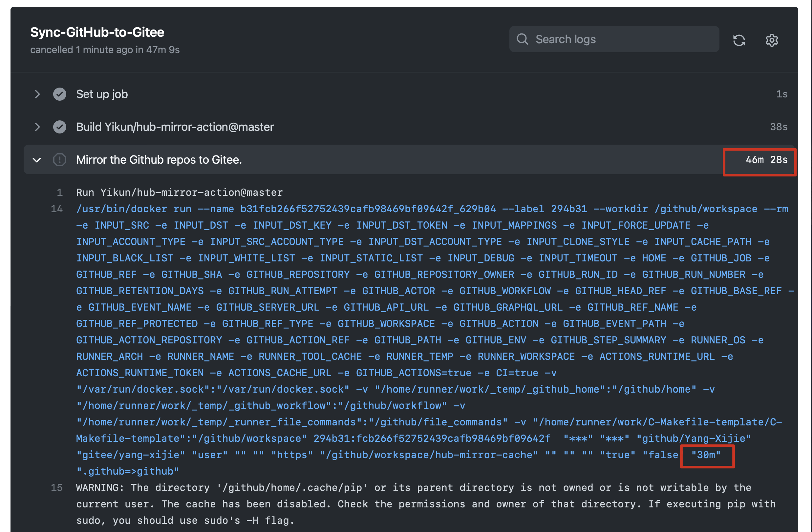Collapse the Mirror the Github repos step

tap(37, 160)
